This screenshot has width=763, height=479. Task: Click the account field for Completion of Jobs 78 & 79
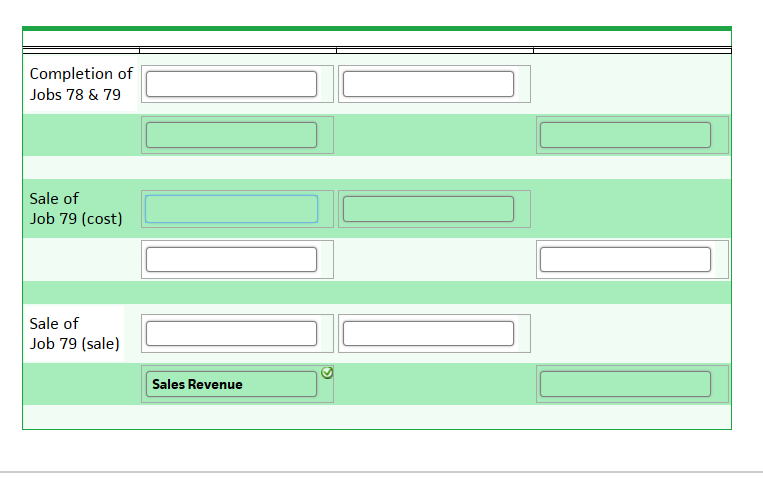coord(231,84)
